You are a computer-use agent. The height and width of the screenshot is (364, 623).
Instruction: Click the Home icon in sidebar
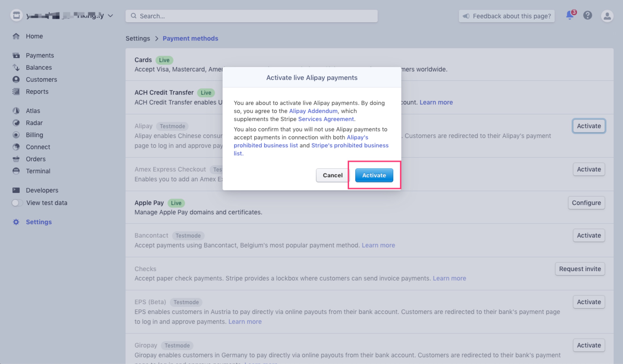pos(16,36)
